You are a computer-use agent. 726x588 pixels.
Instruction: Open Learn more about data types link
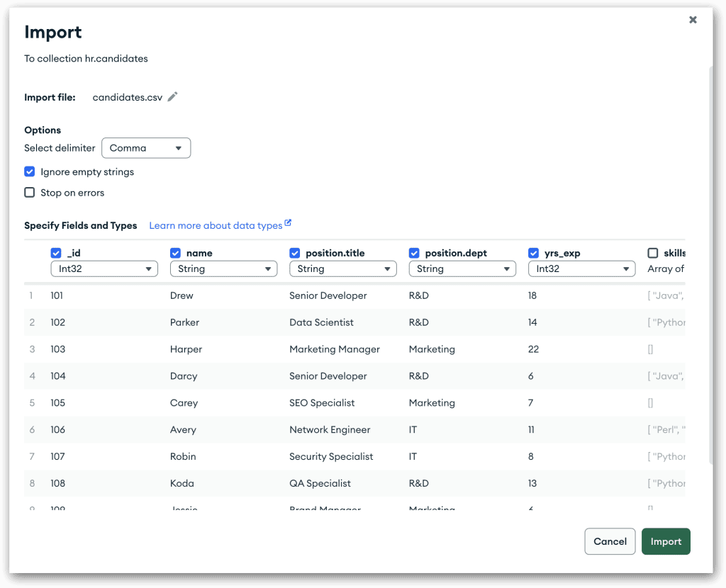216,225
